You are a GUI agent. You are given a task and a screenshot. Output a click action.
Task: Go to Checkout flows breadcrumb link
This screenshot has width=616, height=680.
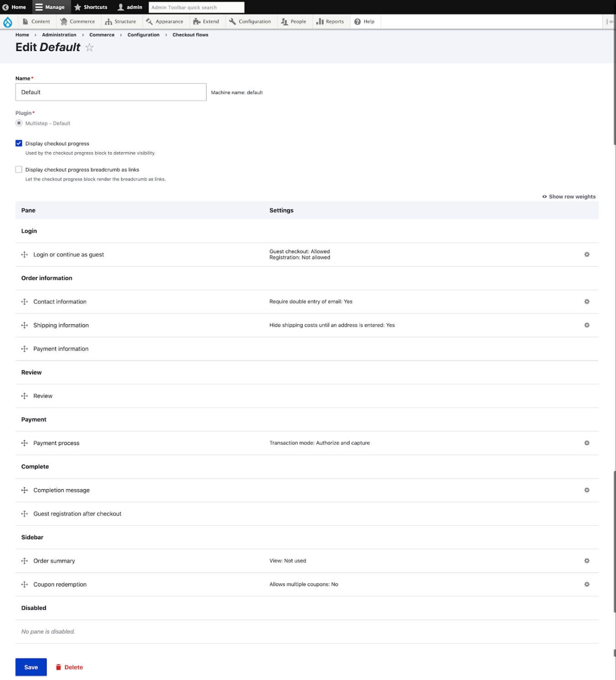coord(190,35)
